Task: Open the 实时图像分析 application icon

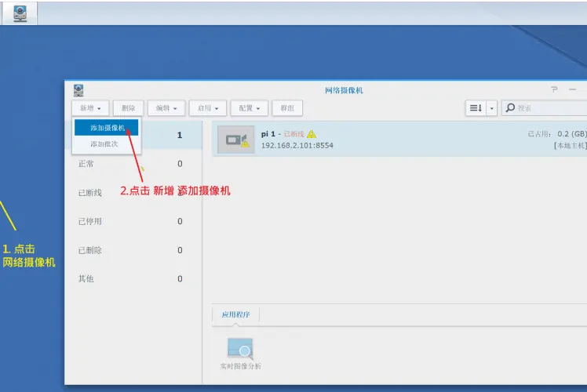Action: pyautogui.click(x=240, y=349)
